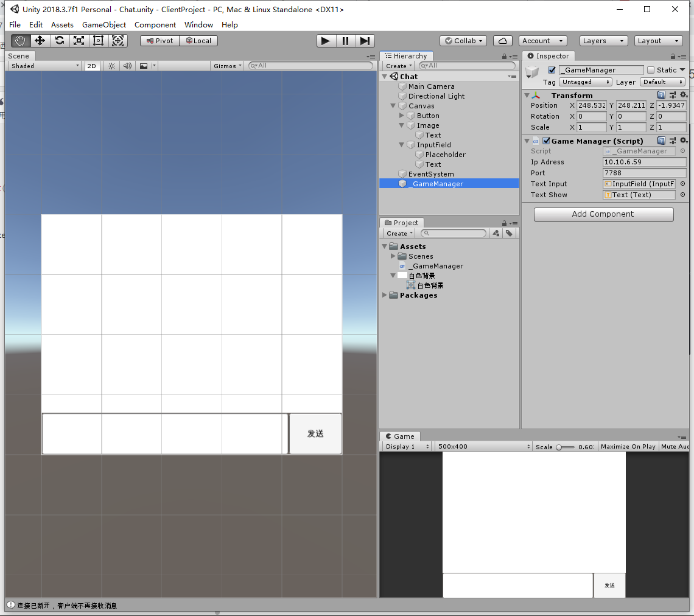Viewport: 694px width, 616px height.
Task: Adjust the Game view Scale slider
Action: tap(566, 447)
